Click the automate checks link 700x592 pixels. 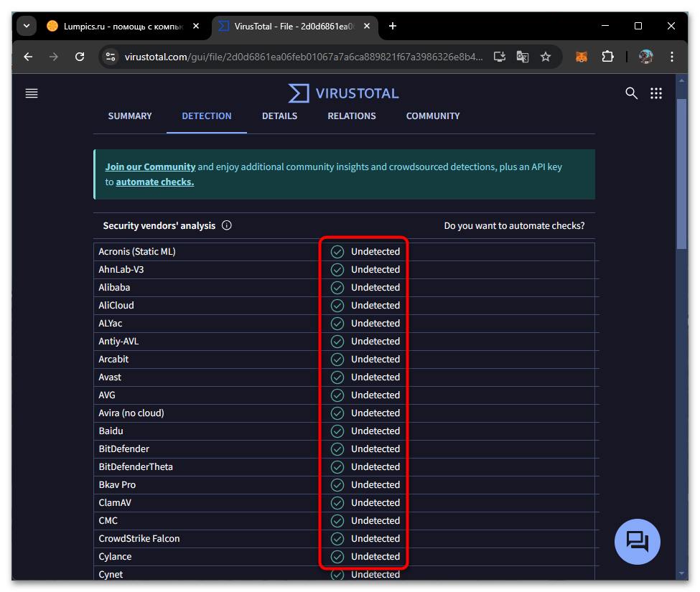[155, 182]
